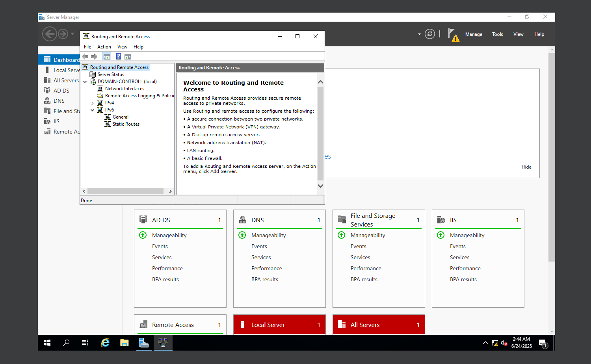Select DNS in the Server Manager sidebar
The height and width of the screenshot is (364, 591).
(x=59, y=101)
